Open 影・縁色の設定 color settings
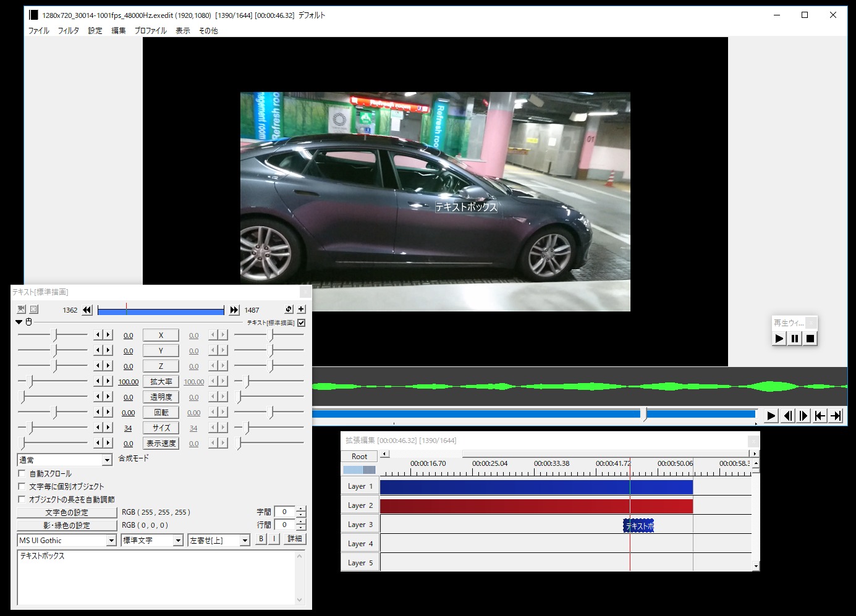 click(67, 525)
